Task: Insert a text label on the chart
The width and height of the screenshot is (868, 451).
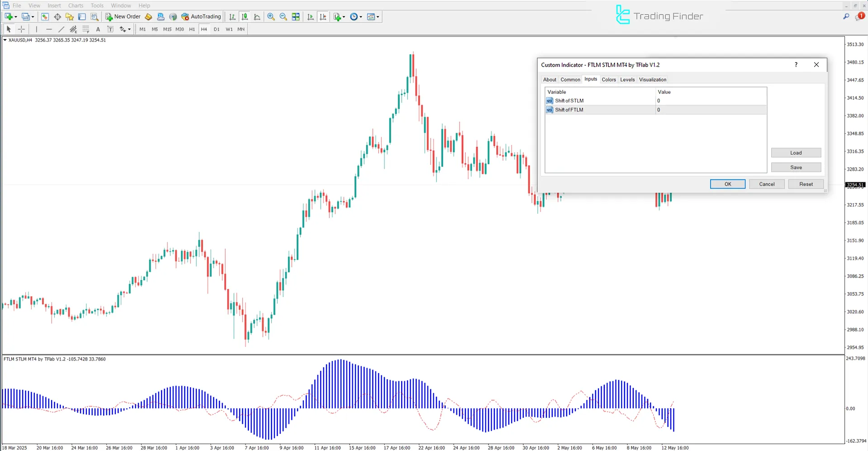Action: coord(110,29)
